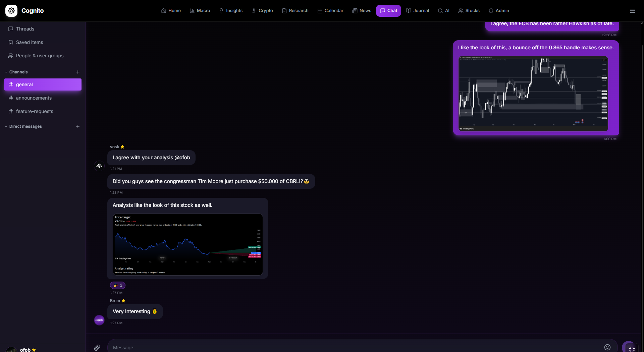Start a new direct message
This screenshot has width=644, height=352.
[78, 126]
